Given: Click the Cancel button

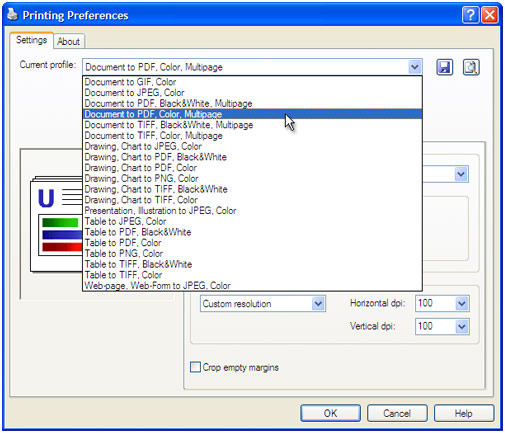Looking at the screenshot, I should [397, 413].
